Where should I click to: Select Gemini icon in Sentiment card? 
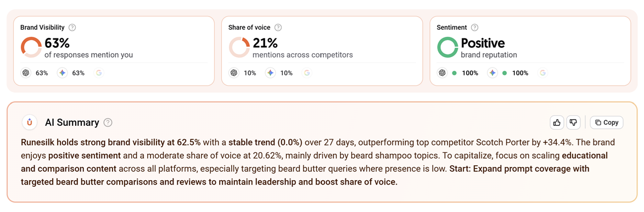pyautogui.click(x=492, y=73)
